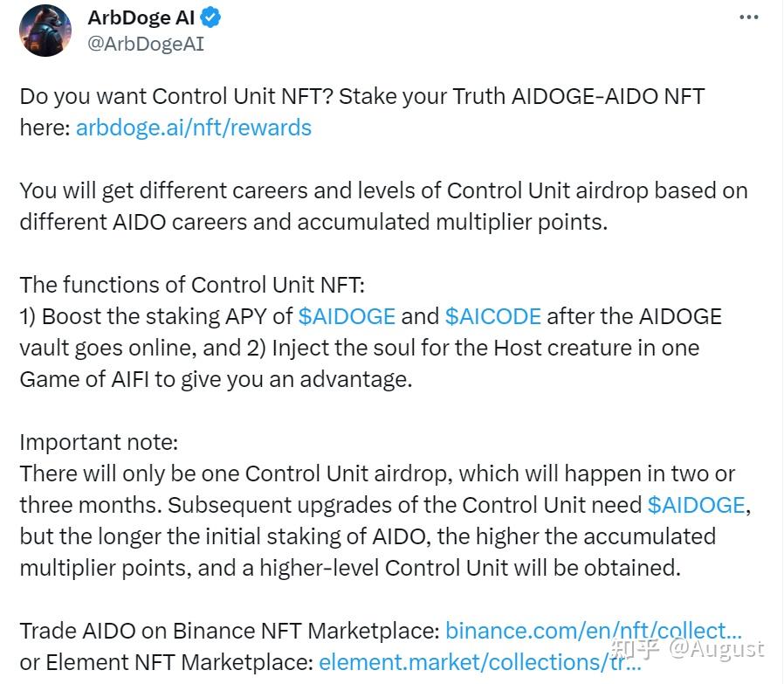Open the tweet options via the three-dot menu
The width and height of the screenshot is (784, 684).
click(748, 16)
